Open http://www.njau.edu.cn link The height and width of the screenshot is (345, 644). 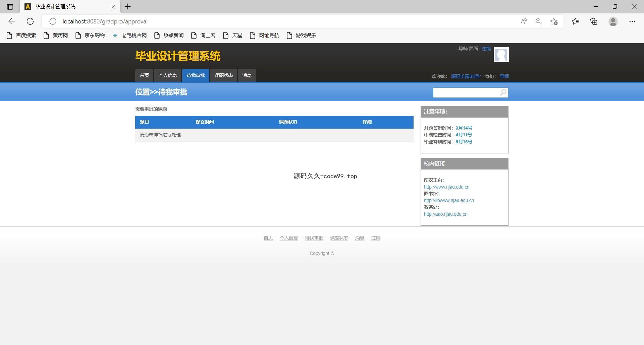446,187
